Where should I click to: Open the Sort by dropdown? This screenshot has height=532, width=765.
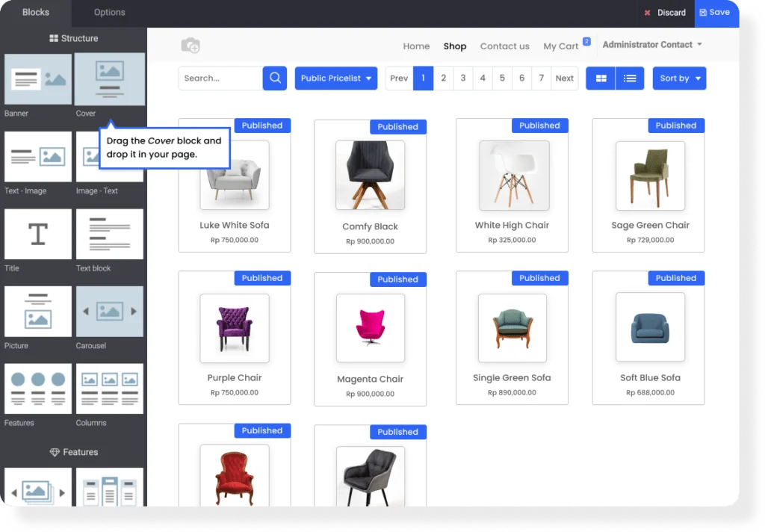pos(680,78)
